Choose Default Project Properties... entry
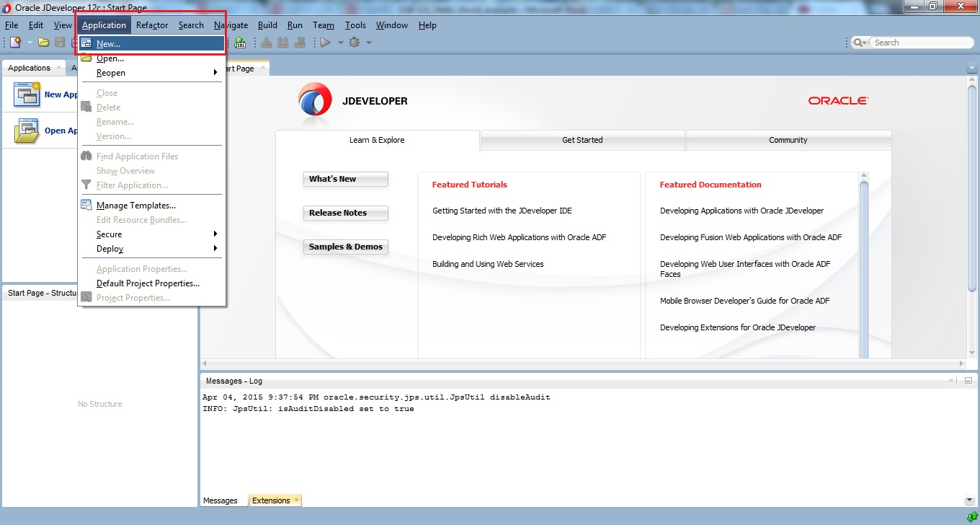 click(x=151, y=283)
